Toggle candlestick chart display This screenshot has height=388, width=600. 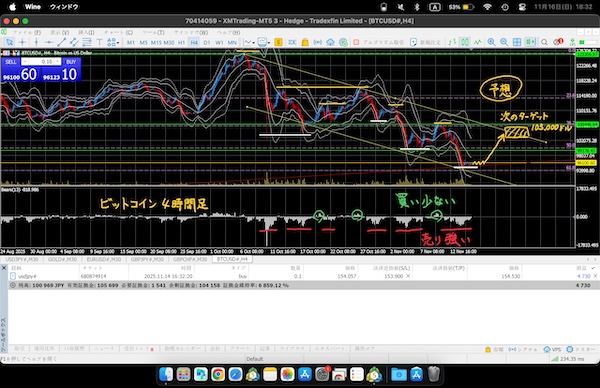coord(465,42)
